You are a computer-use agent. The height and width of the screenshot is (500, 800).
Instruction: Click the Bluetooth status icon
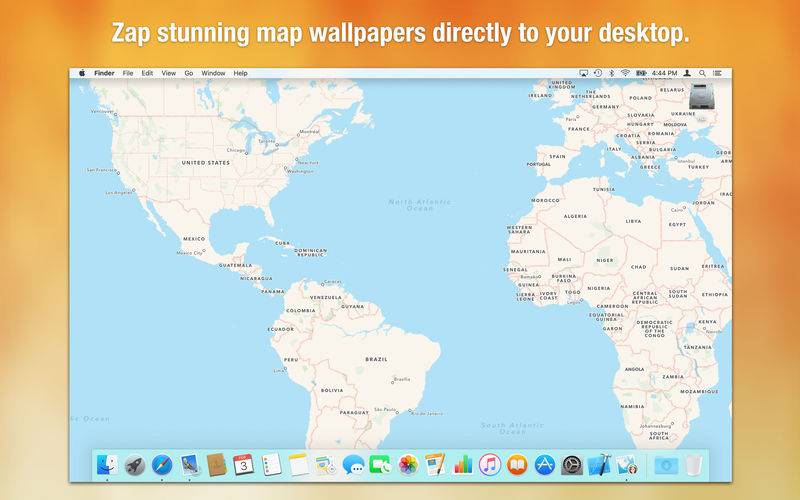pos(612,73)
